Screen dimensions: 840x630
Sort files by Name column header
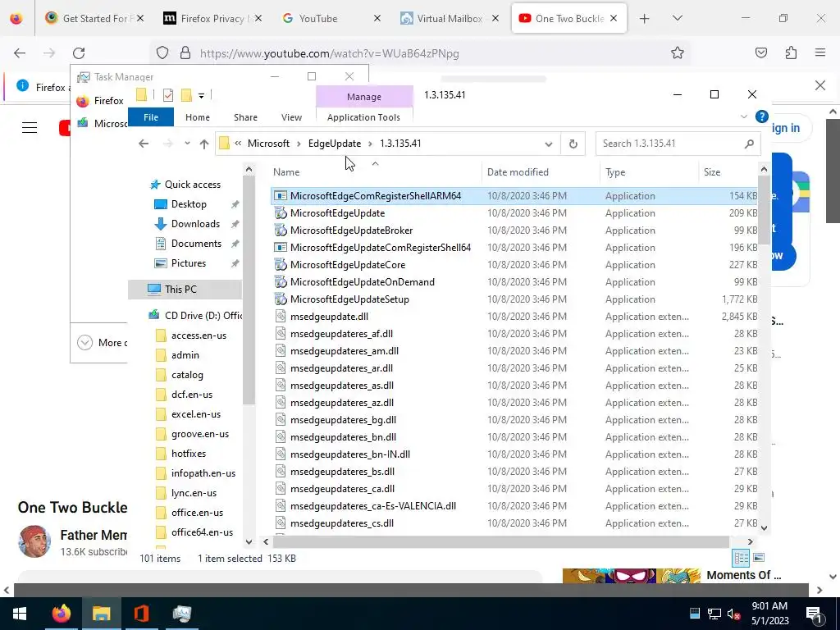[x=286, y=172]
